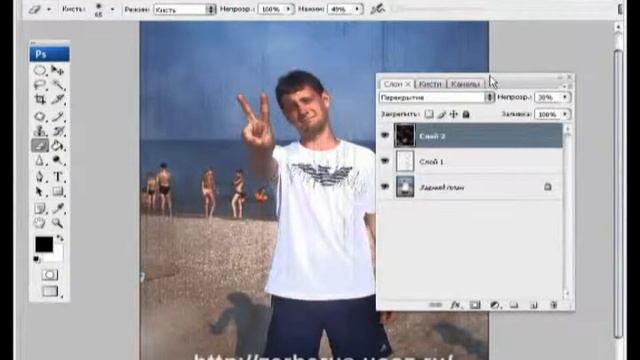The width and height of the screenshot is (640, 360).
Task: Toggle lock transparent pixels checkbox
Action: (x=429, y=114)
